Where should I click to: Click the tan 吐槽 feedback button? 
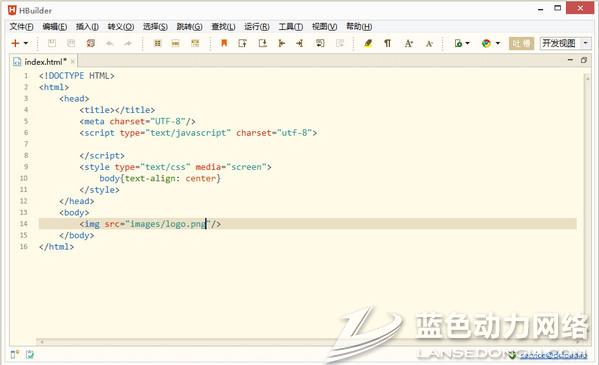pos(521,44)
